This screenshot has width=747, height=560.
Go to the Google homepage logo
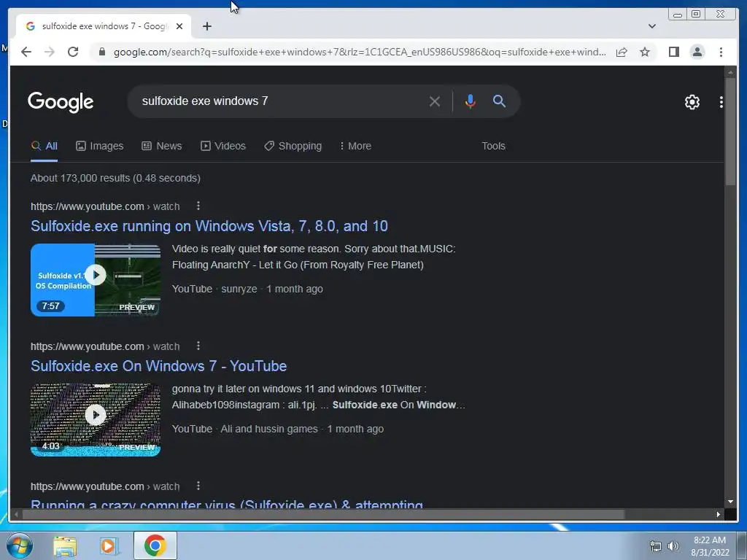tap(61, 101)
